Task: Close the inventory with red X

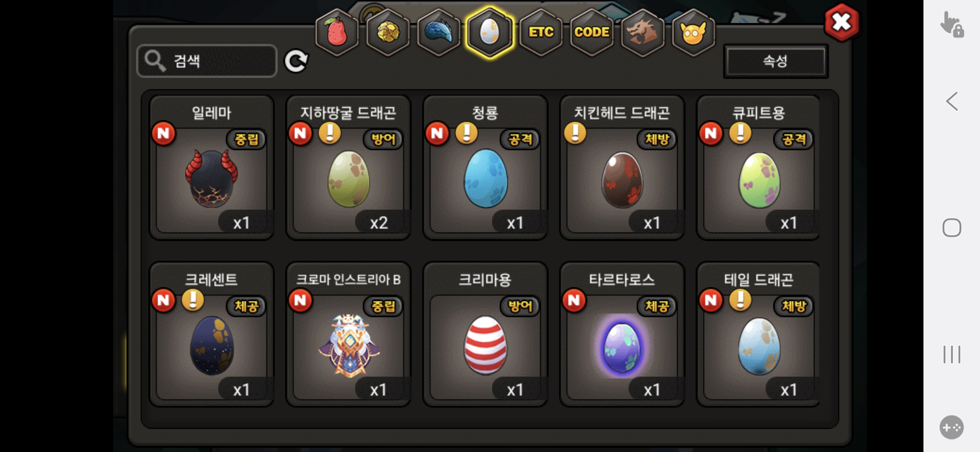Action: point(841,23)
